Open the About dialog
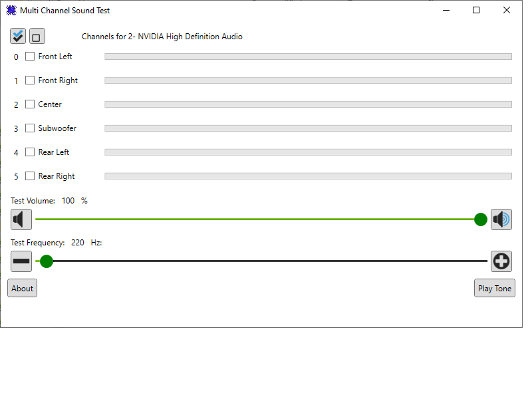Viewport: 532px width, 399px height. coord(23,289)
